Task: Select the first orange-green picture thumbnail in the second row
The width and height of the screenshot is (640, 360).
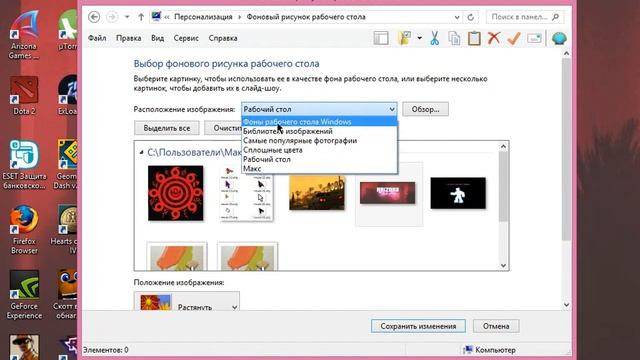Action: tap(177, 256)
